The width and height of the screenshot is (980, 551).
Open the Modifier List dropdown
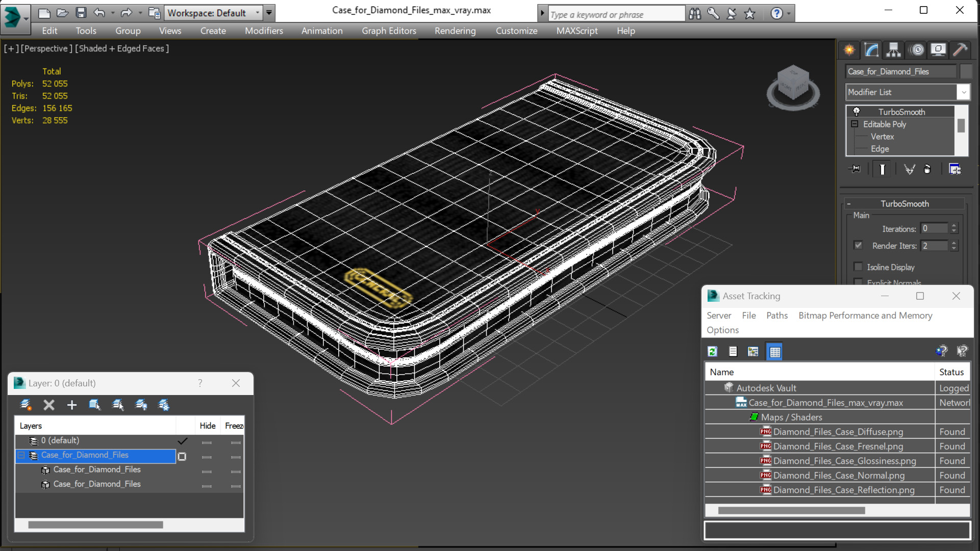click(x=963, y=92)
